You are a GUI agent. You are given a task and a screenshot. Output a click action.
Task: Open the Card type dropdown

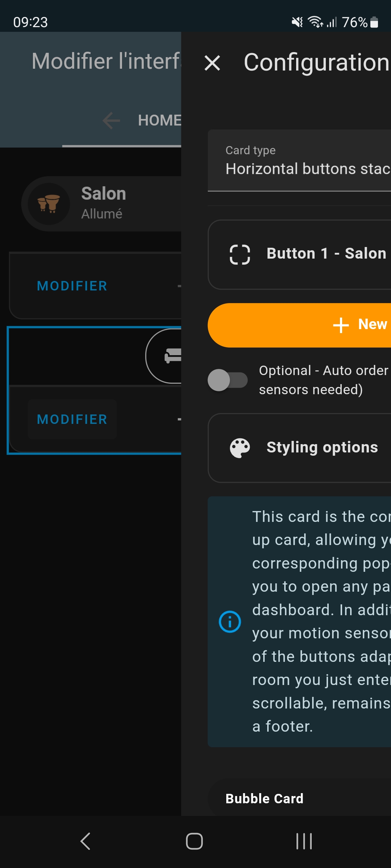pos(299,160)
